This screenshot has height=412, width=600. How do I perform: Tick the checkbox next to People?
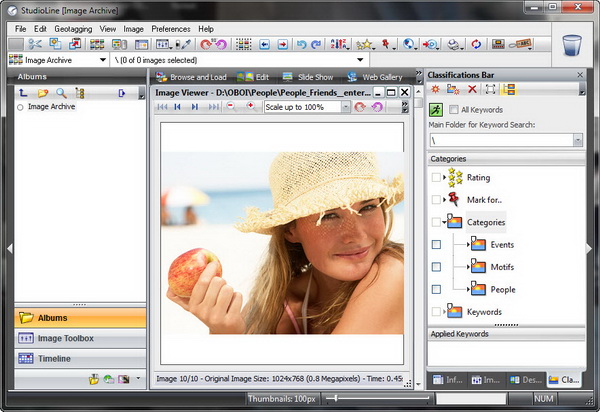435,289
